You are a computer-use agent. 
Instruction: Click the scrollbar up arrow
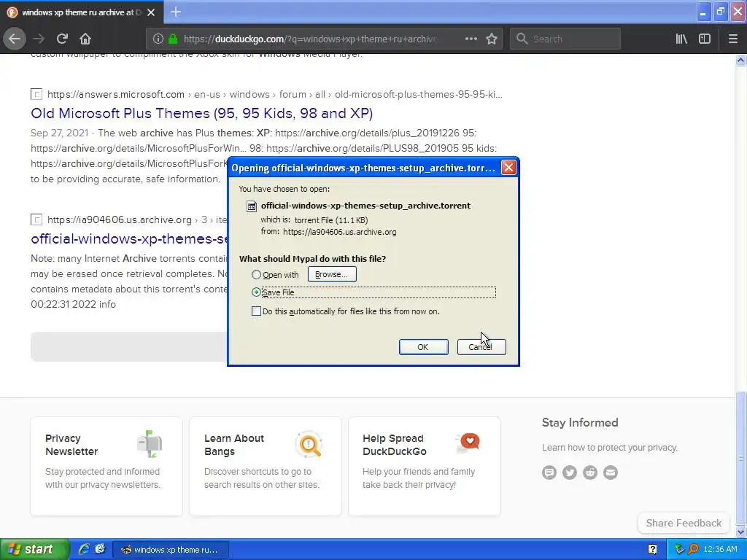point(740,60)
